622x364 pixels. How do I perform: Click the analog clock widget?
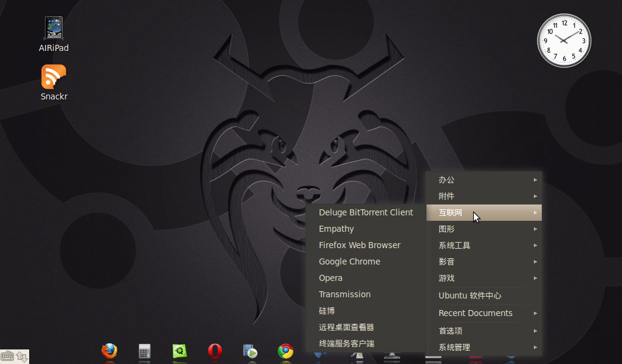point(564,41)
